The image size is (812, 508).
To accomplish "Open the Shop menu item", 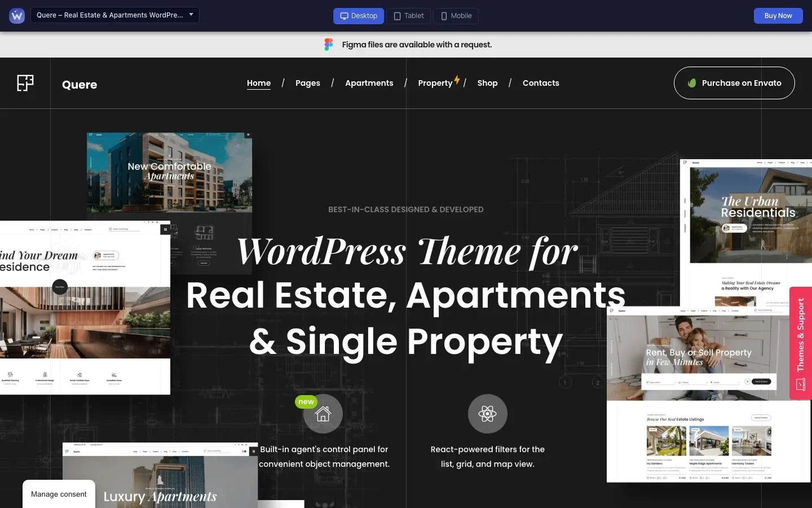I will point(488,83).
